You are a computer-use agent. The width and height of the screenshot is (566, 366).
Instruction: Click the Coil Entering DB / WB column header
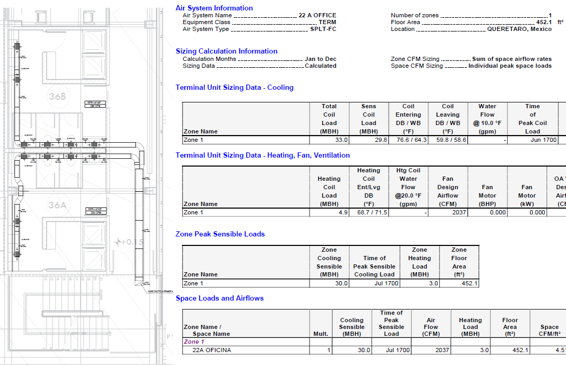(408, 119)
